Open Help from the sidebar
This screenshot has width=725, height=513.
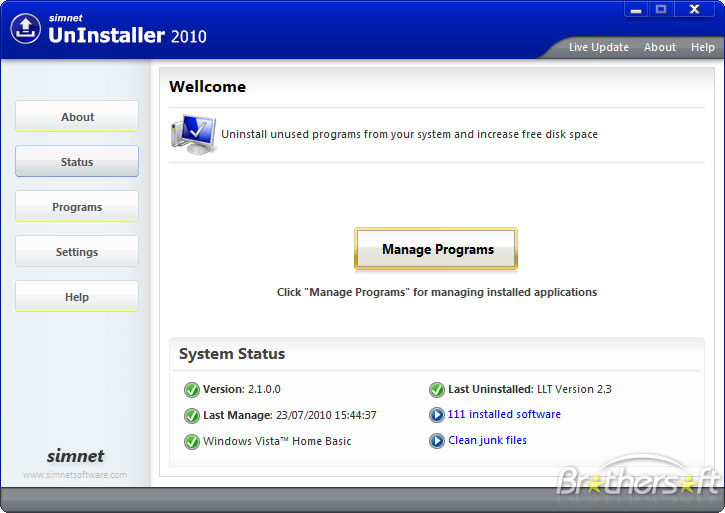point(77,296)
